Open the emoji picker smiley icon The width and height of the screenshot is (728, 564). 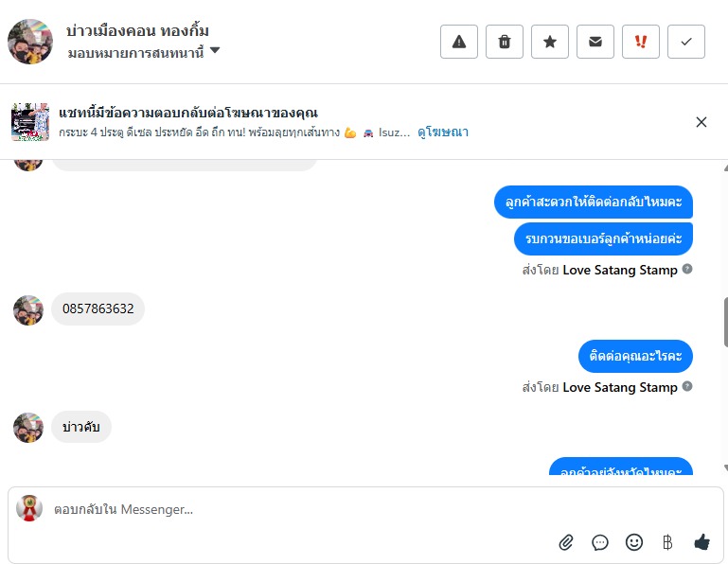coord(634,542)
